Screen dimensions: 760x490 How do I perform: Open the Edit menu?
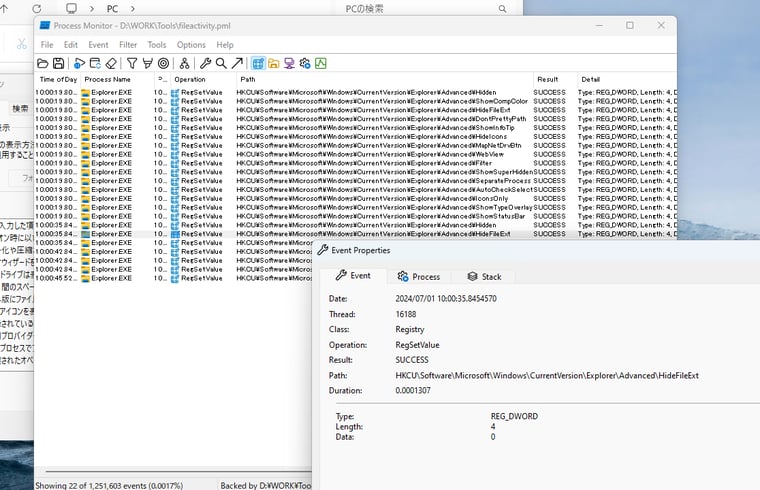pyautogui.click(x=71, y=45)
